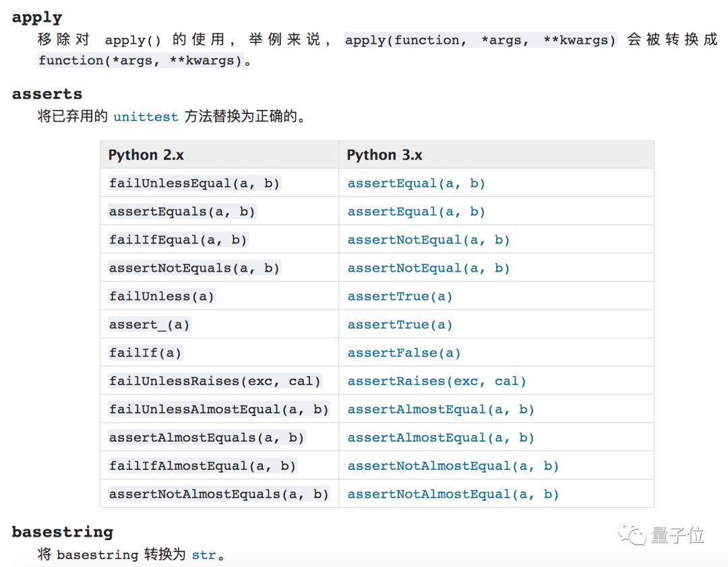Open assertNotEqual link in the failIfEqual row
Image resolution: width=728 pixels, height=567 pixels.
tap(429, 240)
